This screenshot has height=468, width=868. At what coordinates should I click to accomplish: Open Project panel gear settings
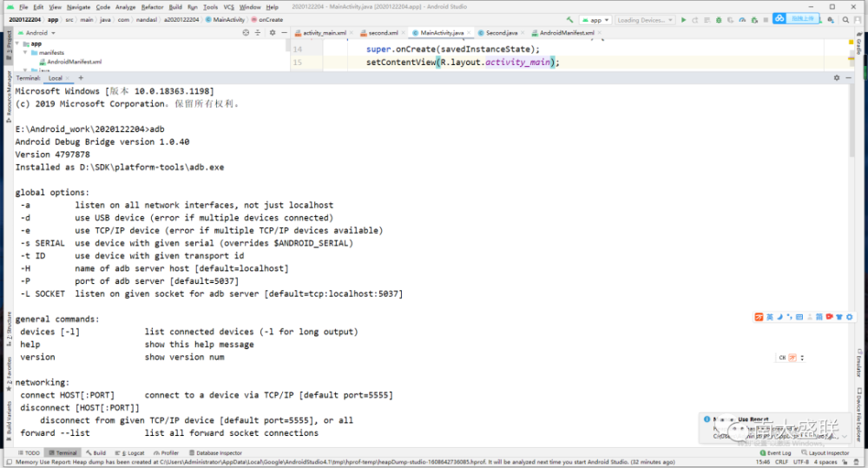[x=273, y=33]
